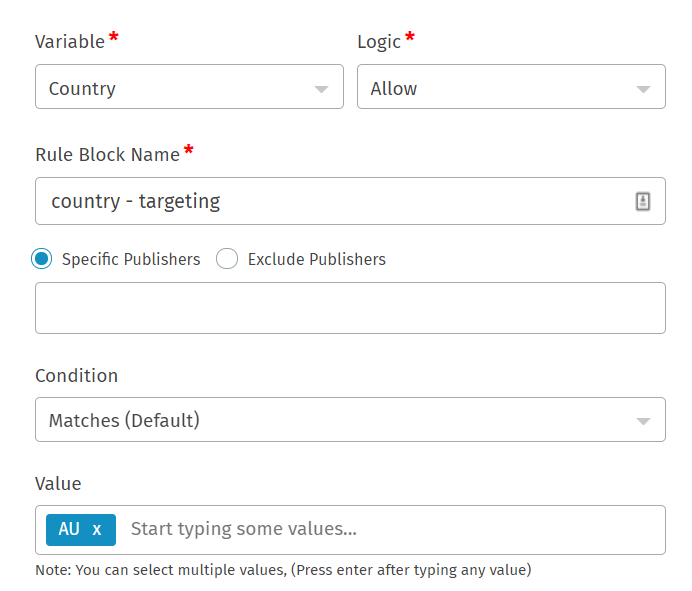
Task: Select the Exclude Publishers radio button
Action: tap(227, 259)
